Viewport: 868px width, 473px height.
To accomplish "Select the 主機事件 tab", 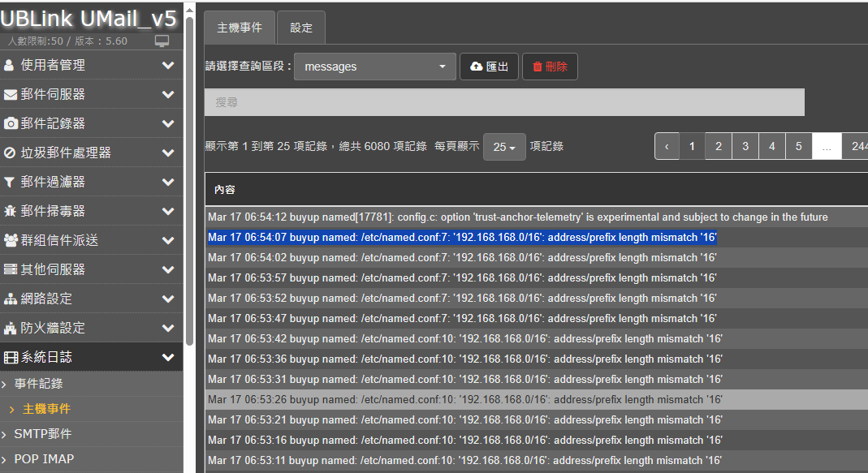I will pos(240,28).
